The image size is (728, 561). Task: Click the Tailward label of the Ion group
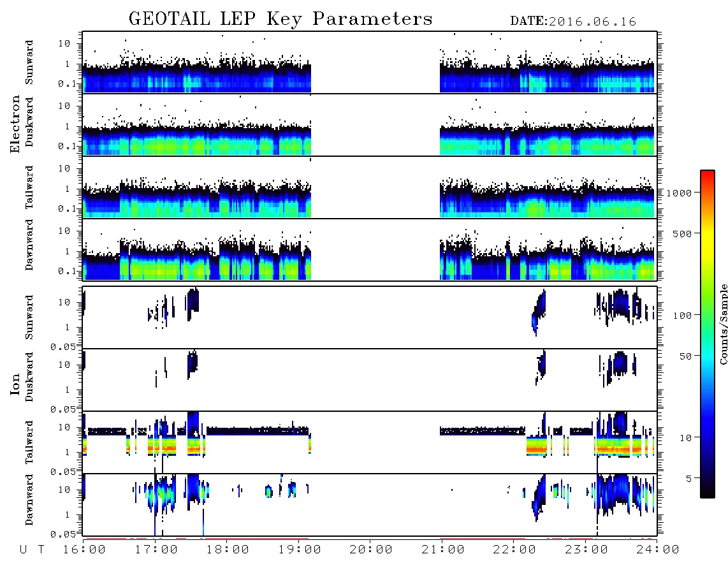coord(29,442)
